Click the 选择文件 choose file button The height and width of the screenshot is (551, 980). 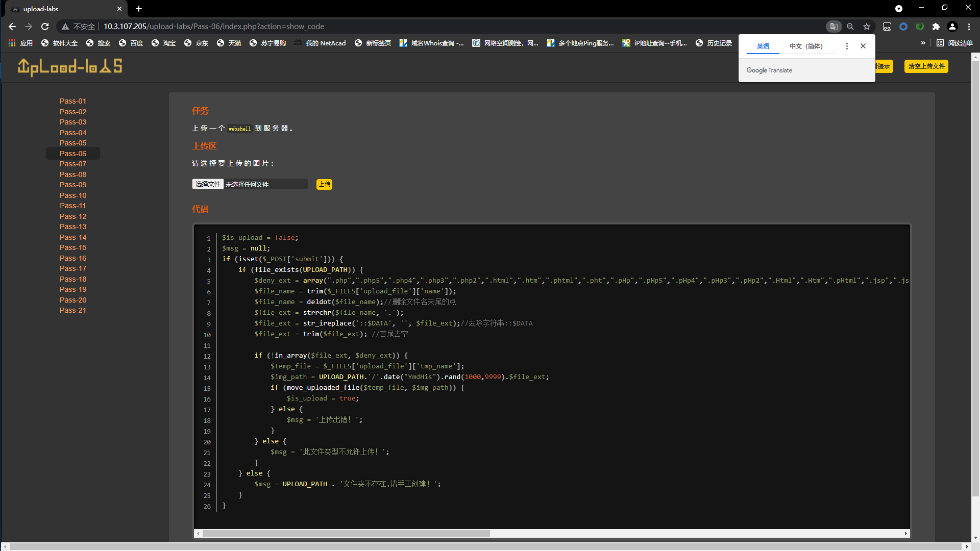pos(208,184)
